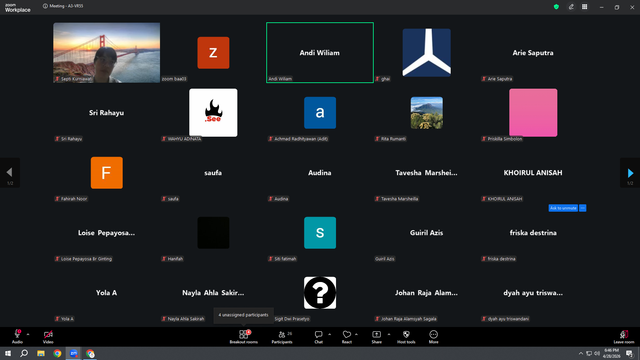The height and width of the screenshot is (360, 640).
Task: Start camera with the Video button
Action: tap(48, 336)
